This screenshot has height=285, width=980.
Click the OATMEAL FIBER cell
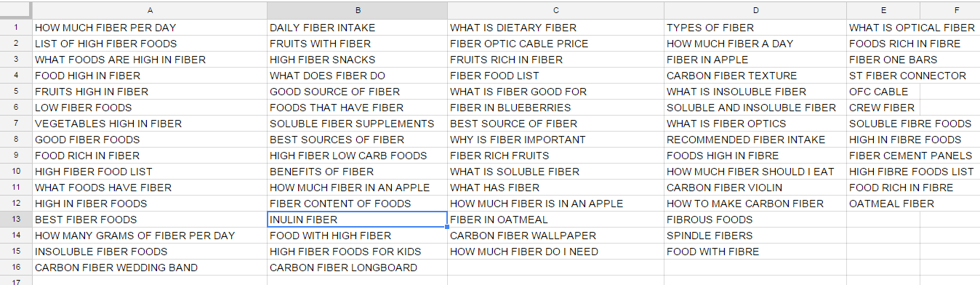(883, 204)
